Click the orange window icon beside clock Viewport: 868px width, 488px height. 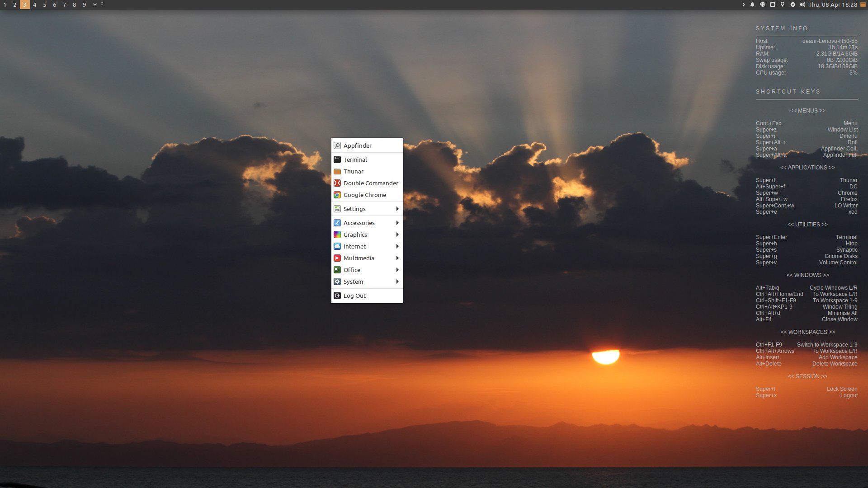(863, 5)
